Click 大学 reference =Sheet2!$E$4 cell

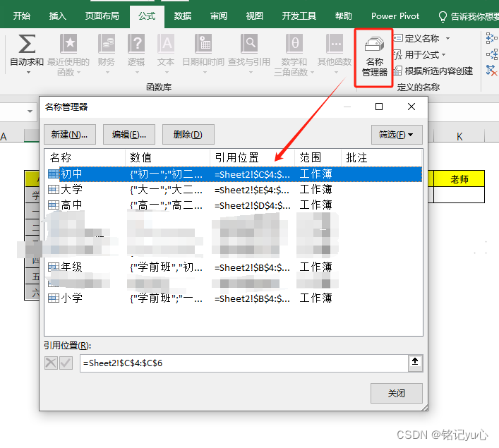252,190
